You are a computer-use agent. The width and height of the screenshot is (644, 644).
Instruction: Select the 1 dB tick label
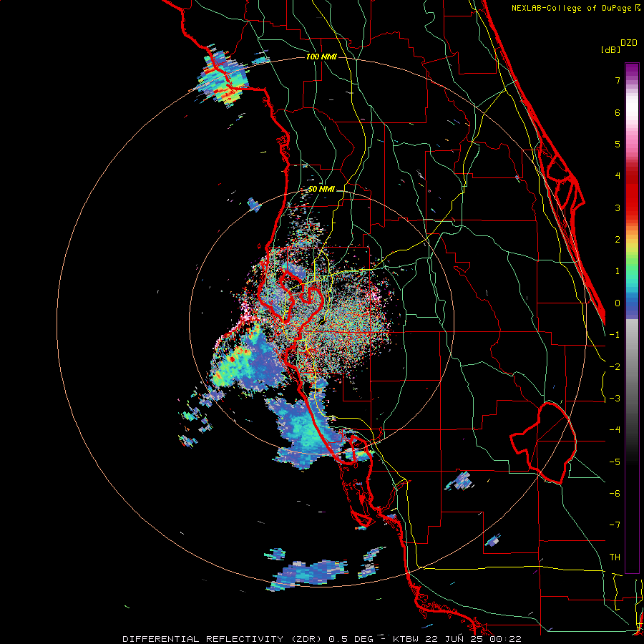[x=618, y=271]
